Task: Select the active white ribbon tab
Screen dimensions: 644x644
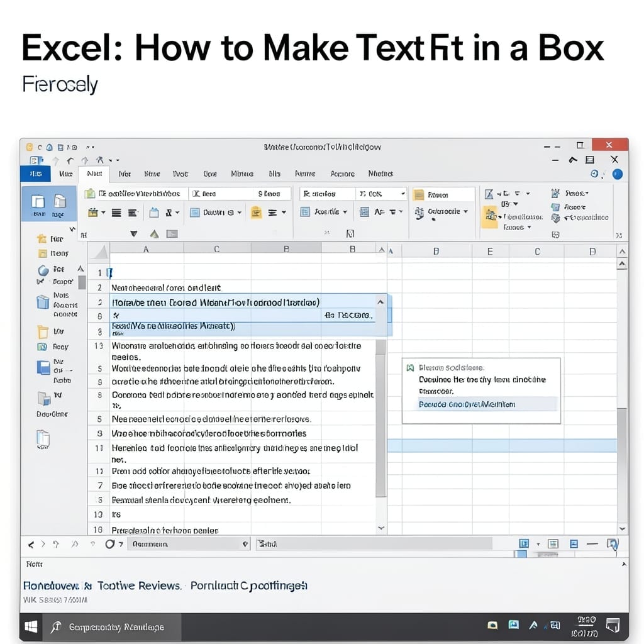Action: tap(94, 174)
